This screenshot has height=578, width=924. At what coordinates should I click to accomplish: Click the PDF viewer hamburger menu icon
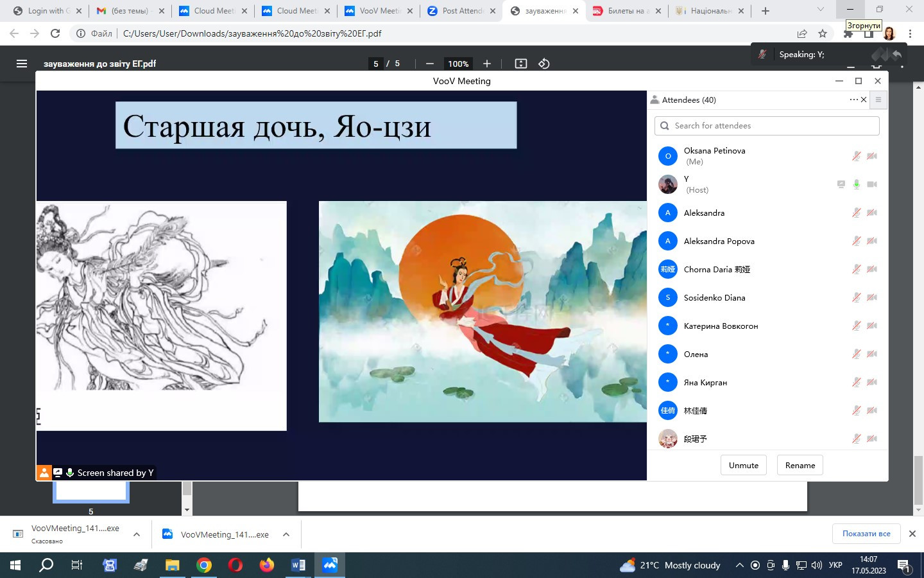click(22, 64)
